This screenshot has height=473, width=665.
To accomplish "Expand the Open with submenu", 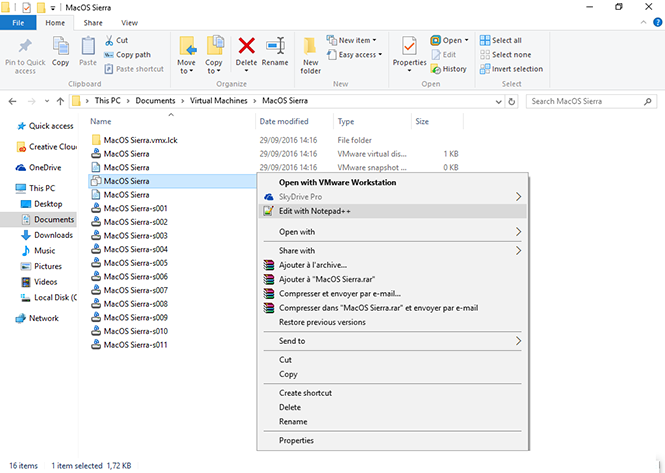I will [x=392, y=232].
